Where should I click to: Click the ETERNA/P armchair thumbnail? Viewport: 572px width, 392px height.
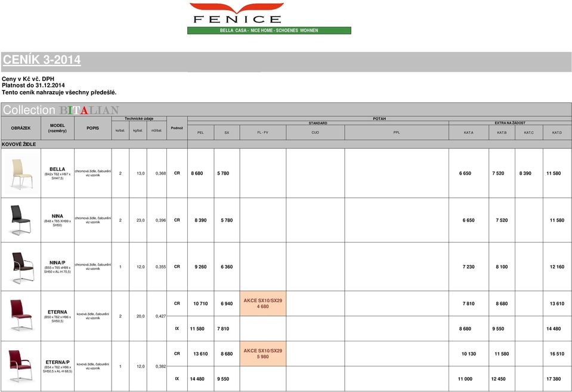[21, 366]
